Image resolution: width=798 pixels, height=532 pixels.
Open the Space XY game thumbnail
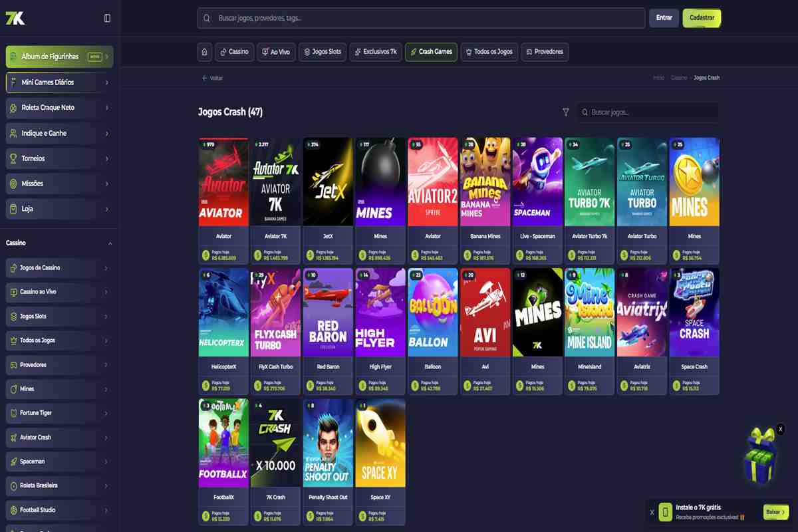tap(380, 443)
